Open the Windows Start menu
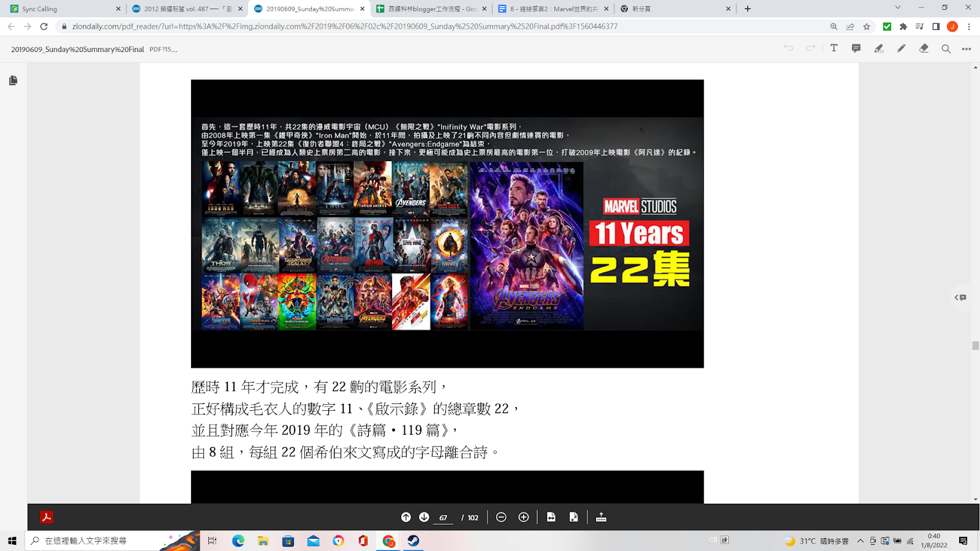980x551 pixels. 12,541
